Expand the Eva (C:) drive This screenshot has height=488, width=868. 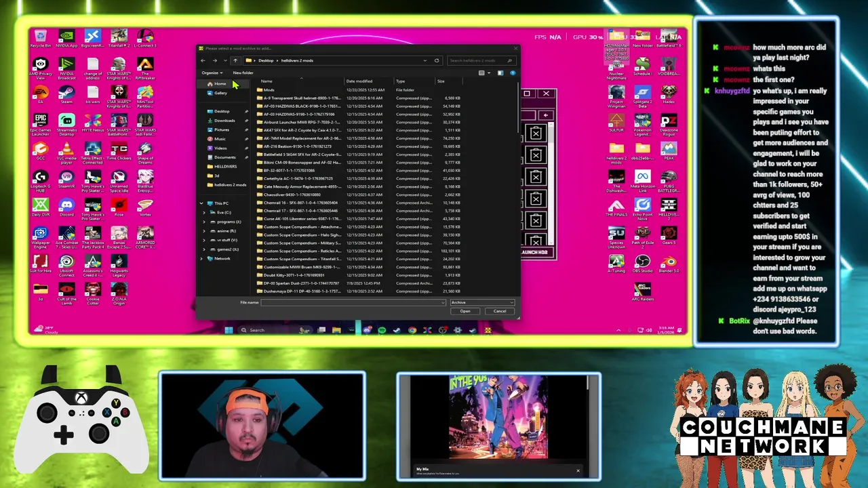click(x=204, y=212)
